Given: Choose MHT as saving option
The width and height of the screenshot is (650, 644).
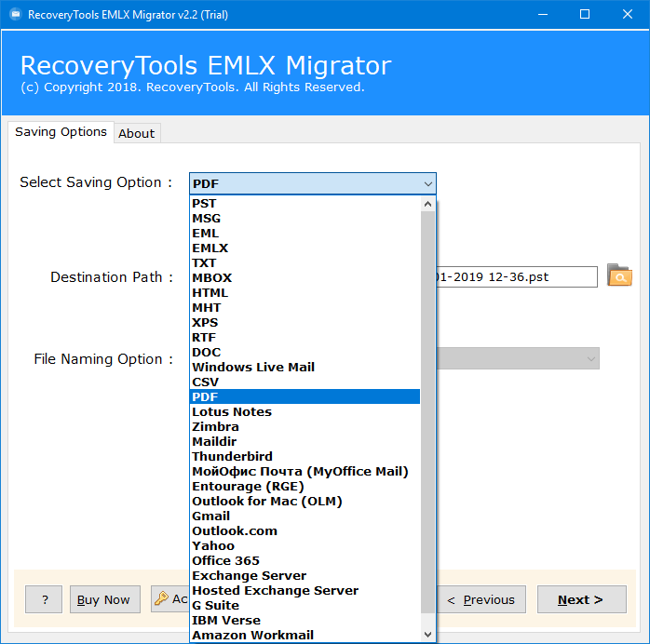Looking at the screenshot, I should pyautogui.click(x=305, y=308).
